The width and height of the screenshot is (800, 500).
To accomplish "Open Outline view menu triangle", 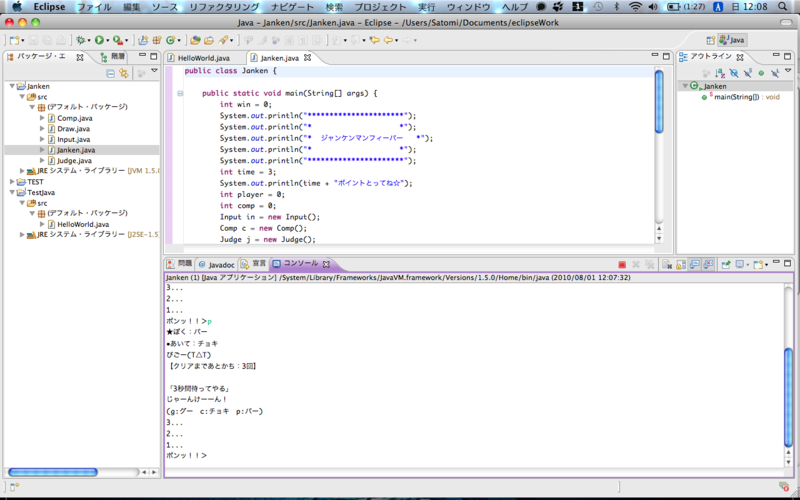I will 788,71.
